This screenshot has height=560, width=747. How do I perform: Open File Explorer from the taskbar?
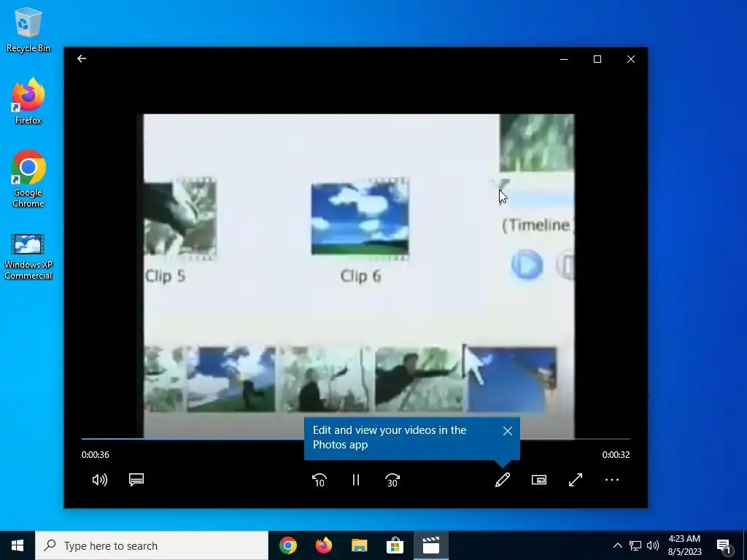(359, 545)
